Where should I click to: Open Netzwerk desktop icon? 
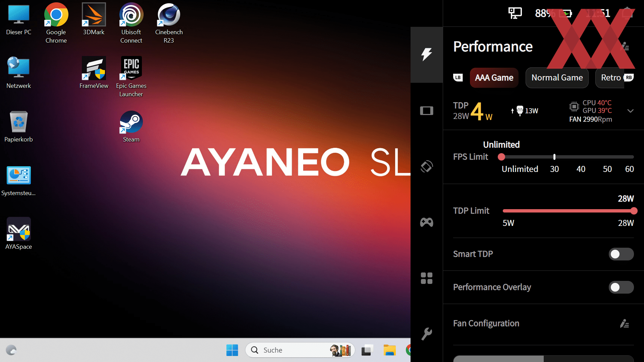[x=18, y=73]
